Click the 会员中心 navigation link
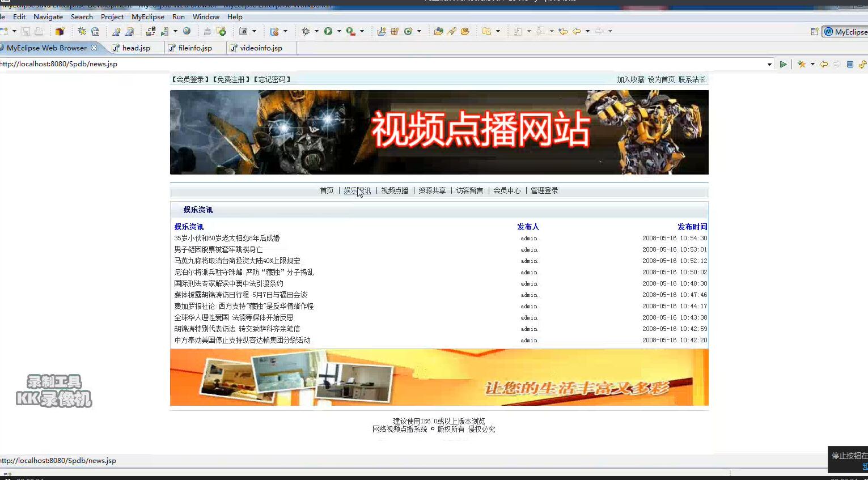 pos(507,191)
